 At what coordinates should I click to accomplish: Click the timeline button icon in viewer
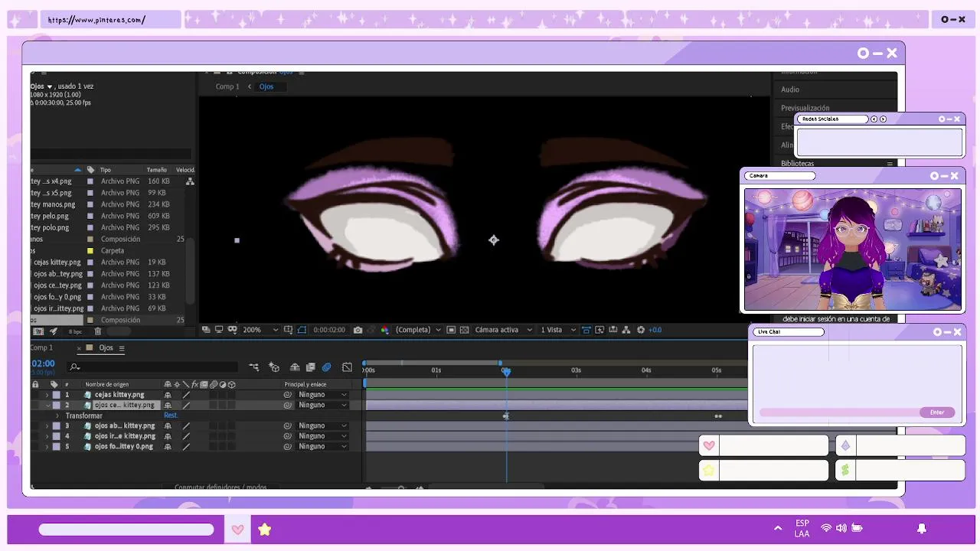pos(613,330)
